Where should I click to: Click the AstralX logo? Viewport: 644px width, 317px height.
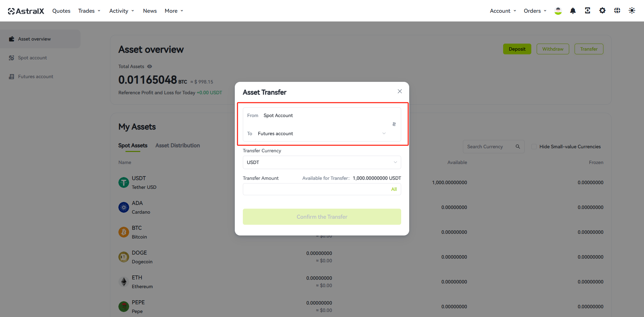tap(26, 11)
